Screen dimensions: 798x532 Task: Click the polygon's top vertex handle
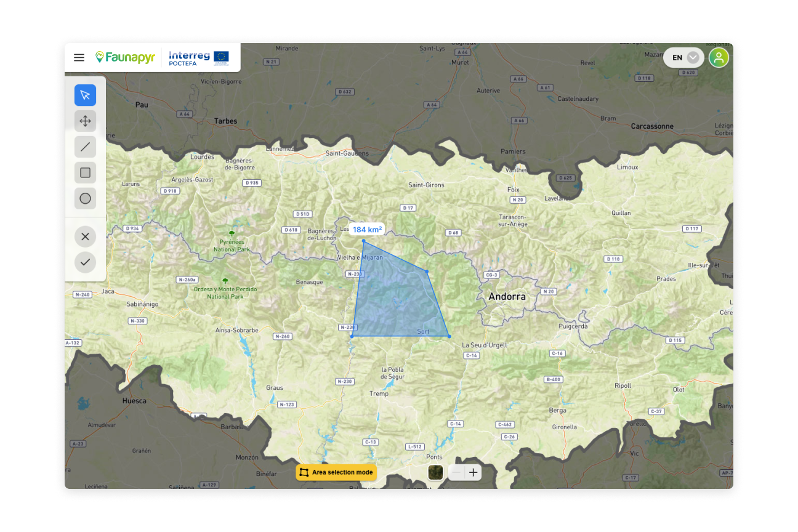[363, 241]
